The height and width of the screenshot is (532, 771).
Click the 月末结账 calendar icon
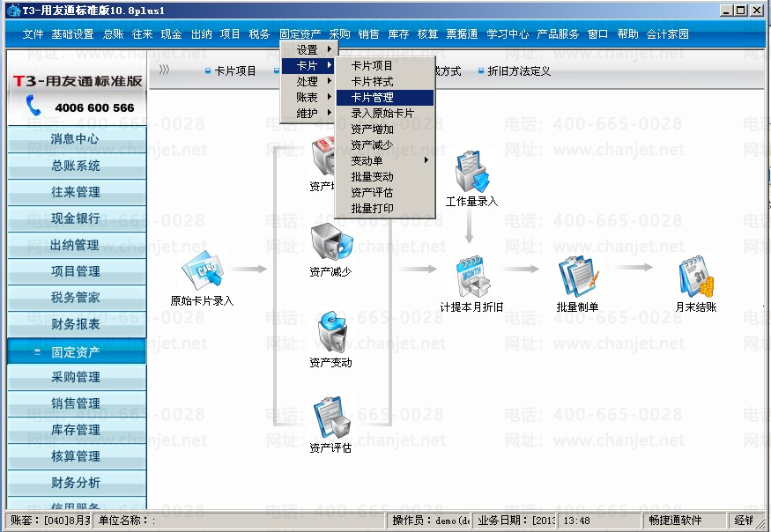click(x=696, y=277)
